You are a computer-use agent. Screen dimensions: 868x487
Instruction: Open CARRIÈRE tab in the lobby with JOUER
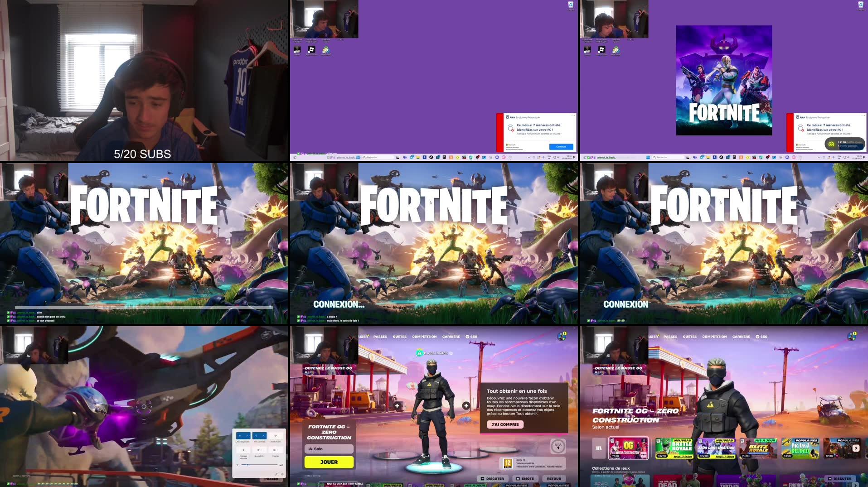click(451, 337)
